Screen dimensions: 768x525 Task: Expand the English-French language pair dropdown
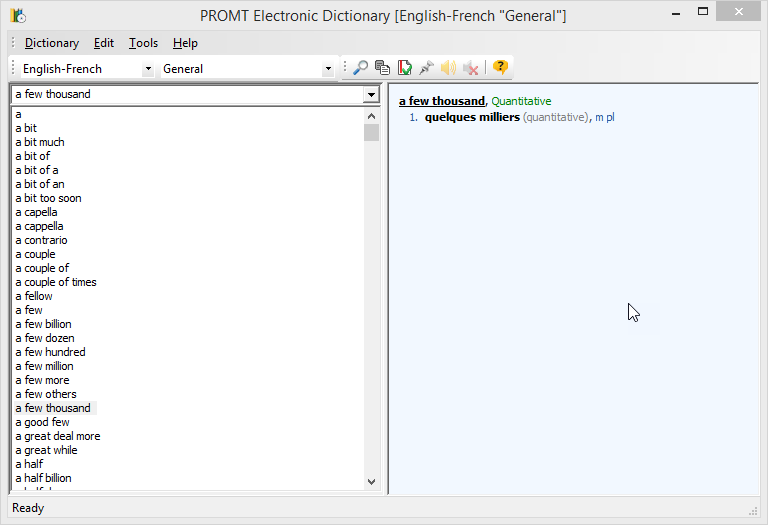click(148, 69)
